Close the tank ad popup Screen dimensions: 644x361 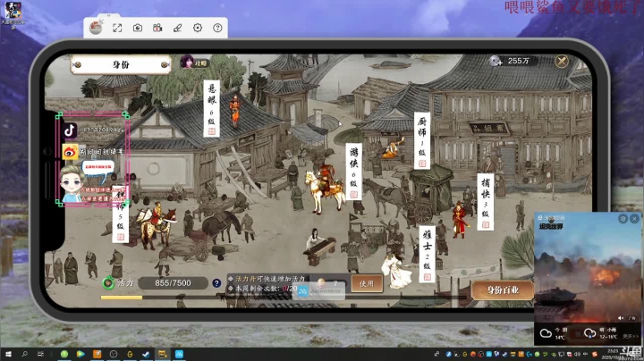(634, 219)
